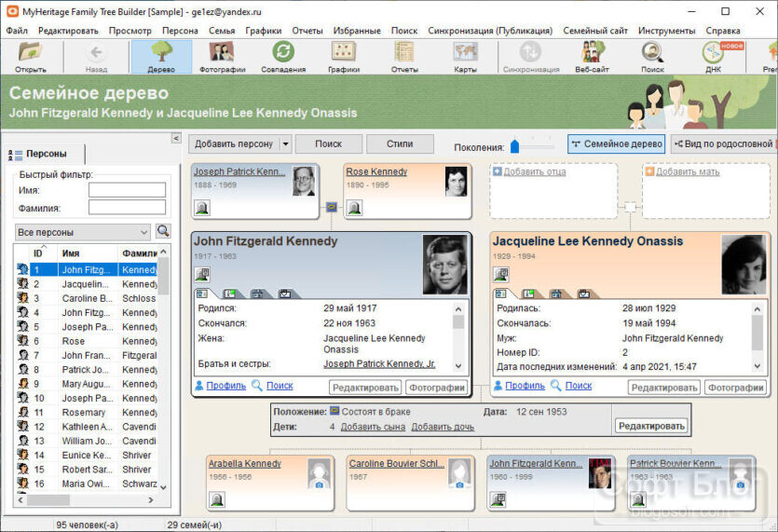
Task: Click the gravestone icon on Joseph Patrick Kennedy card
Action: pos(202,208)
